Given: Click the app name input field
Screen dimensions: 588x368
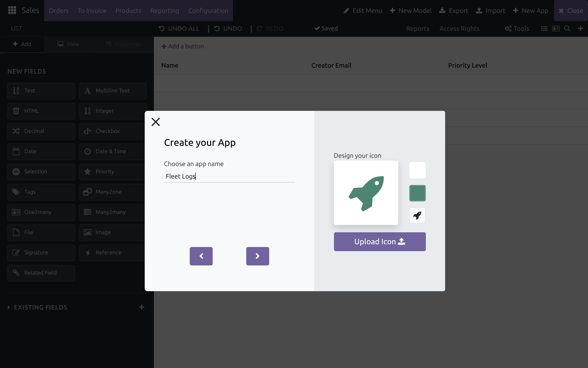Looking at the screenshot, I should (229, 176).
